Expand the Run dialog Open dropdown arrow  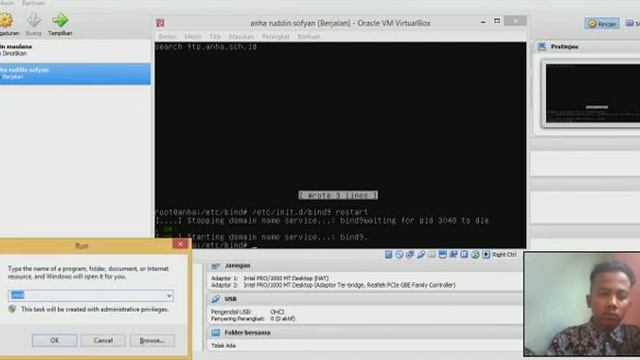click(x=169, y=296)
